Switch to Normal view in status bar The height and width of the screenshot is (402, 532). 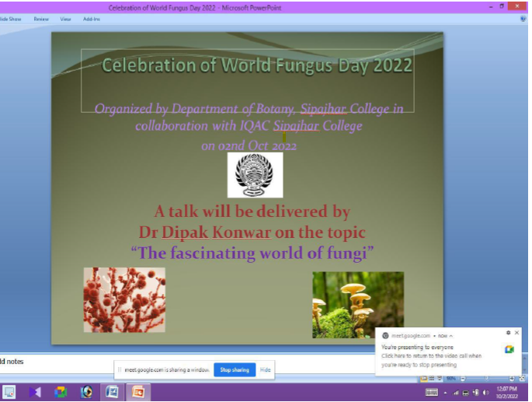[424, 378]
